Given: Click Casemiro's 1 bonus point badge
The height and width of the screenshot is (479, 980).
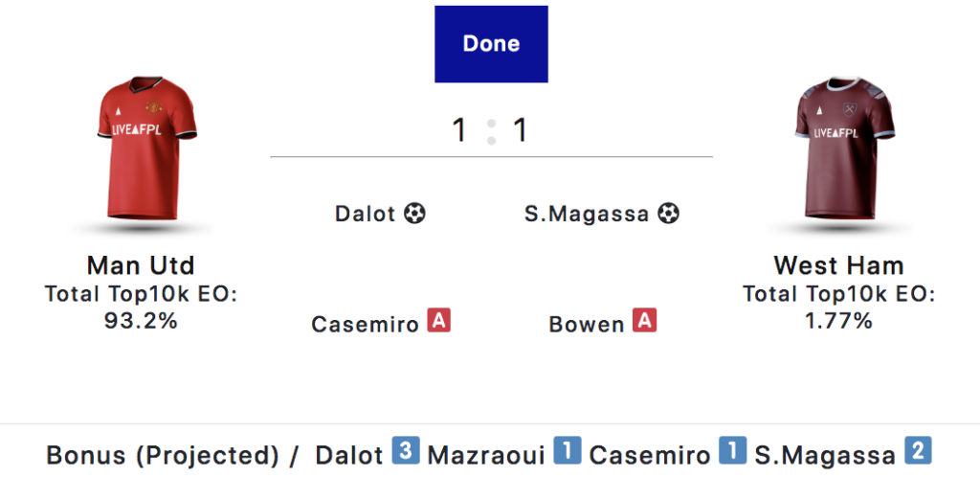Looking at the screenshot, I should coord(732,451).
